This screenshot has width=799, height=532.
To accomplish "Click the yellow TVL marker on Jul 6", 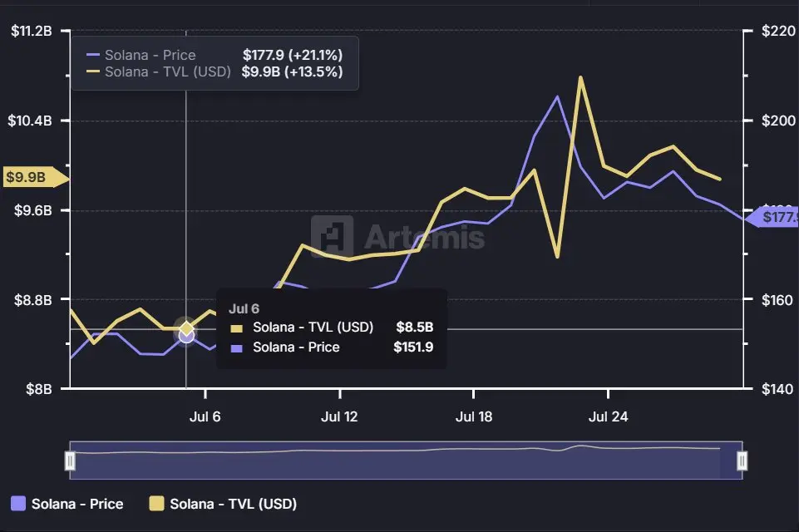I will click(186, 328).
